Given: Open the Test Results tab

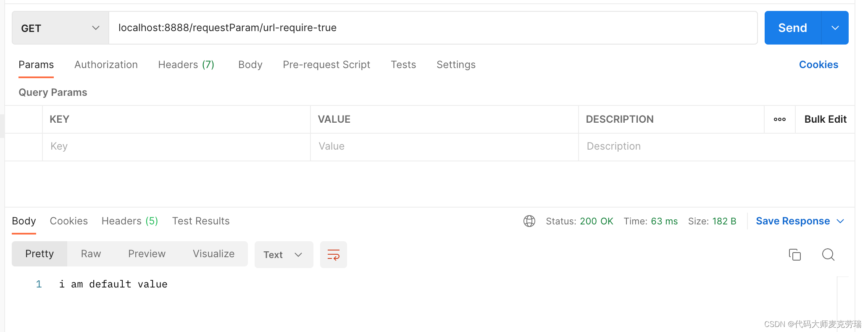Looking at the screenshot, I should click(201, 221).
